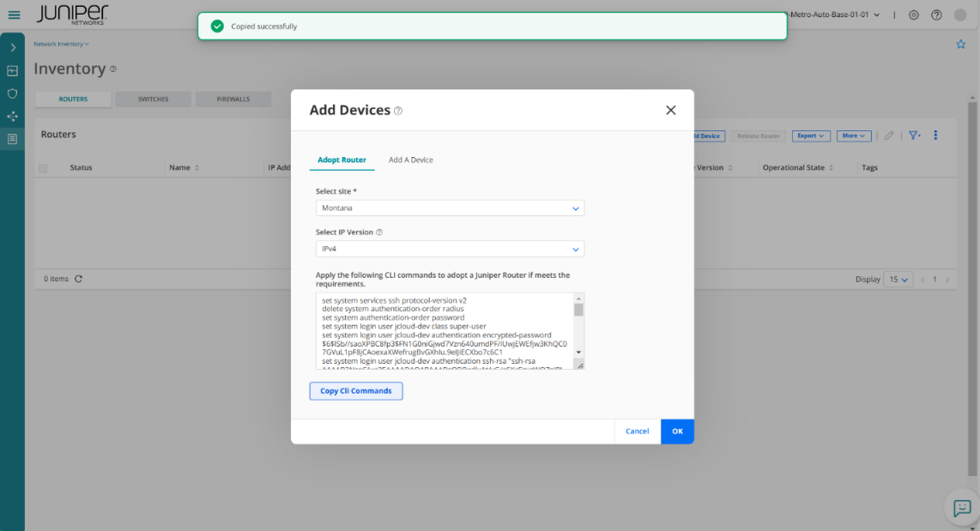Image resolution: width=980 pixels, height=531 pixels.
Task: Open the Select IP Version dropdown
Action: pyautogui.click(x=450, y=250)
